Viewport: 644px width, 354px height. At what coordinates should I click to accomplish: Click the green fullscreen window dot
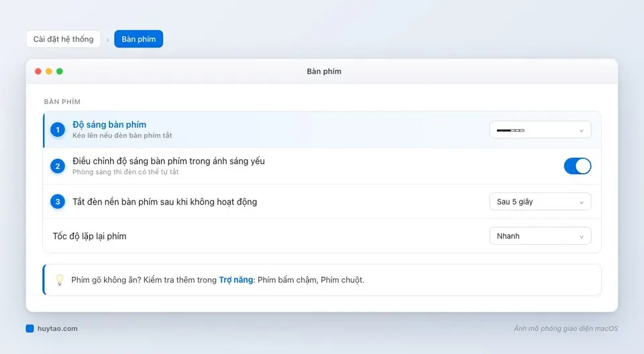60,72
